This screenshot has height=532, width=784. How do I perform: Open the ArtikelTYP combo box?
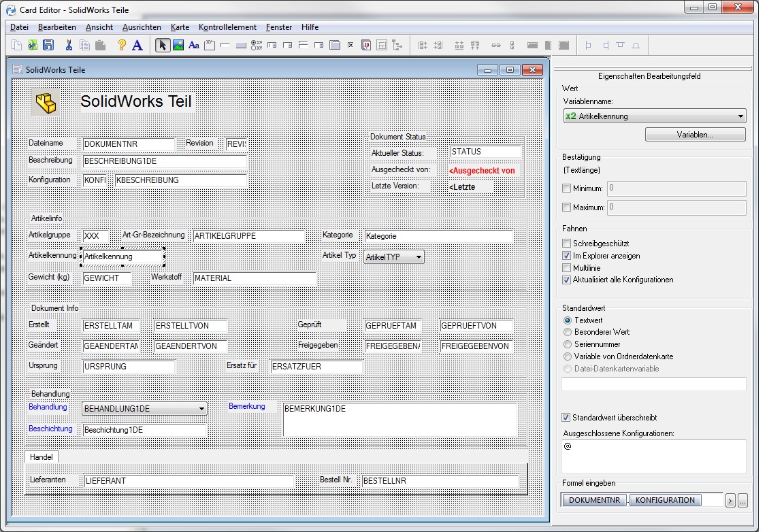(394, 257)
